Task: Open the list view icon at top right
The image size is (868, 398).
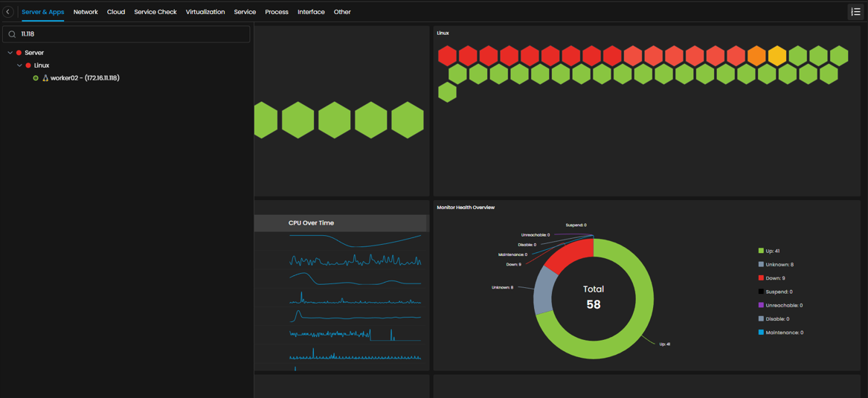Action: click(x=855, y=12)
